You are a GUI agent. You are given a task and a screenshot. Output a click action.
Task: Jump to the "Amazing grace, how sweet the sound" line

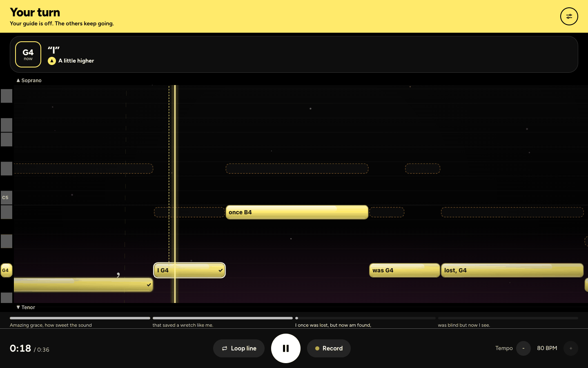point(80,322)
